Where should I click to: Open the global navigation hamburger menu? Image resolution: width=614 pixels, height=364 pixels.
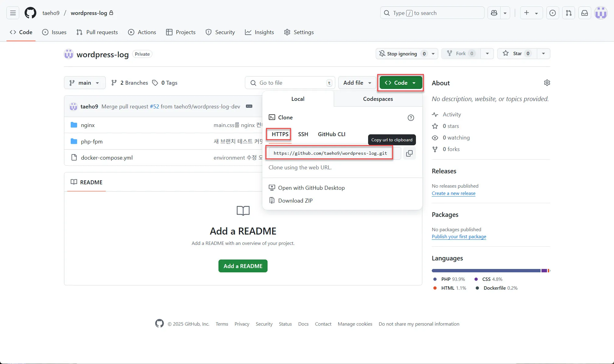12,13
